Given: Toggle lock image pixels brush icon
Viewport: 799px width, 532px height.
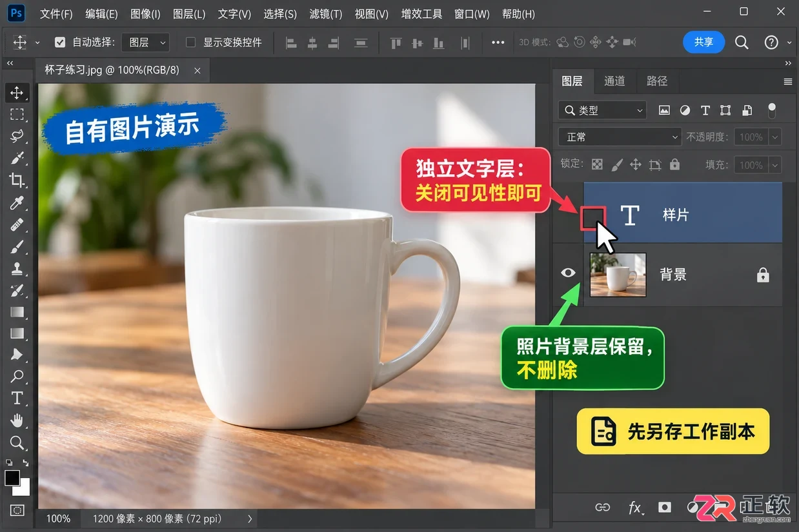Looking at the screenshot, I should coord(616,165).
